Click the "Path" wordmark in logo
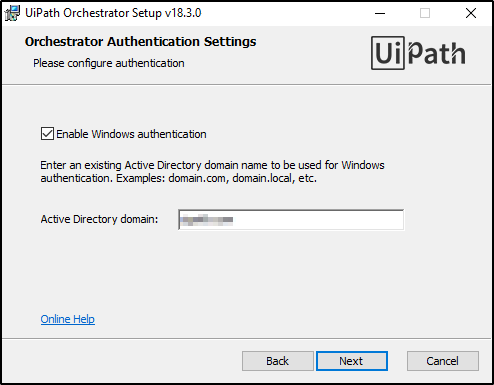Screen dimensions: 494x385 click(x=437, y=53)
